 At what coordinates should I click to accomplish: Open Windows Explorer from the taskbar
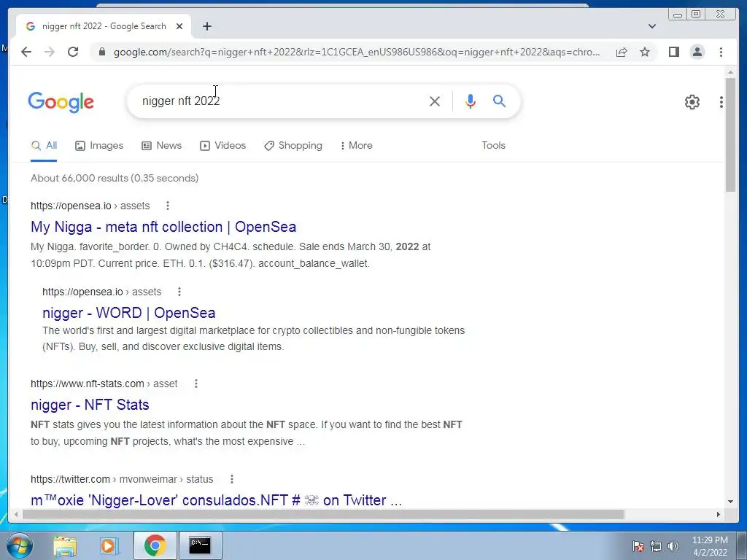coord(65,545)
